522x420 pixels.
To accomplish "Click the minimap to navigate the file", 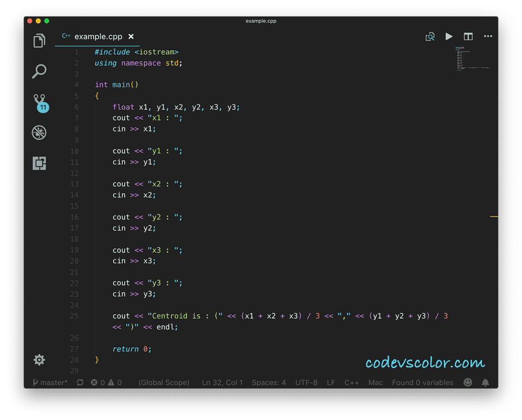I will (x=473, y=60).
